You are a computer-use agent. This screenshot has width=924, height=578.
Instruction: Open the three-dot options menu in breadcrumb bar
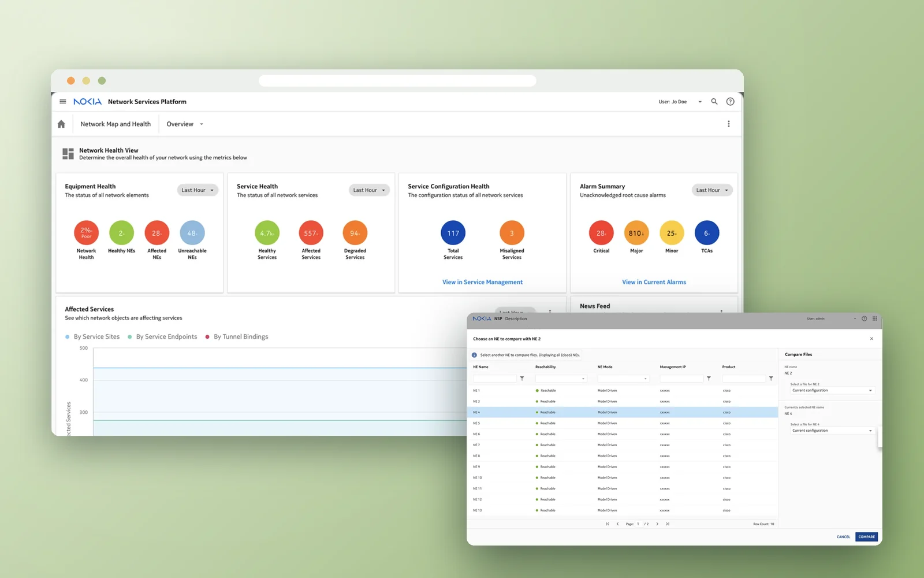click(x=729, y=124)
